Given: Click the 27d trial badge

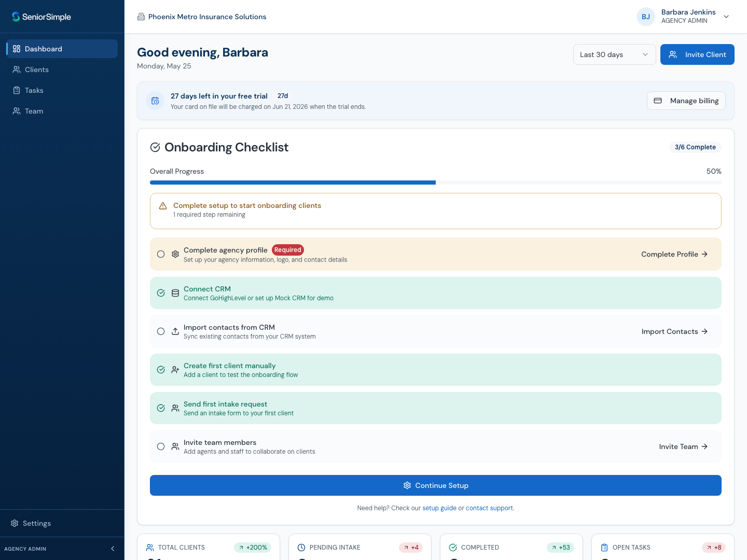Looking at the screenshot, I should [283, 96].
